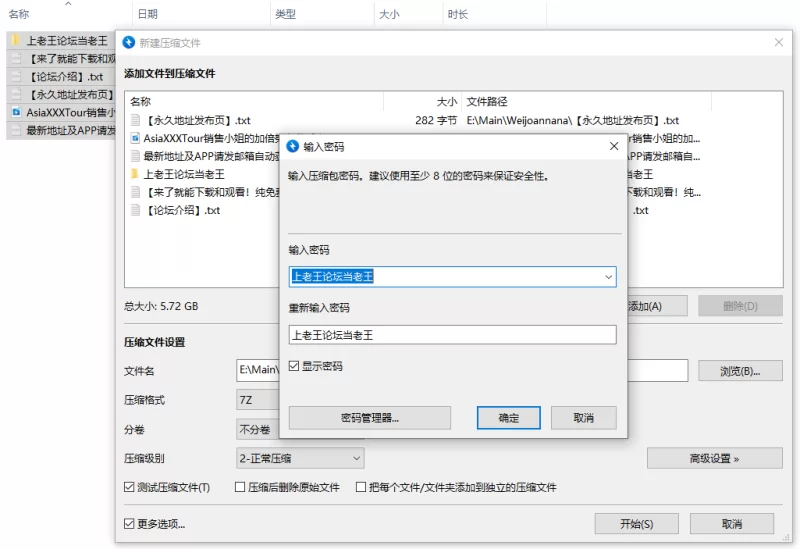This screenshot has height=549, width=800.
Task: Click the file icon of 【永久地址发布页】.txt in archive list
Action: 135,120
